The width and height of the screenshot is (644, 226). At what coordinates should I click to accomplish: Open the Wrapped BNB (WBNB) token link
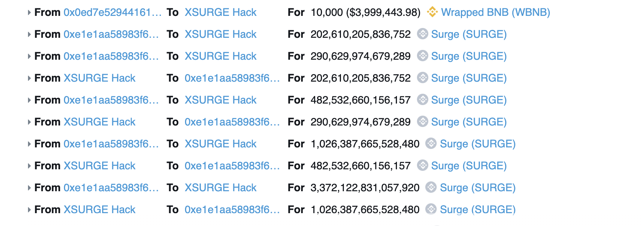coord(495,12)
